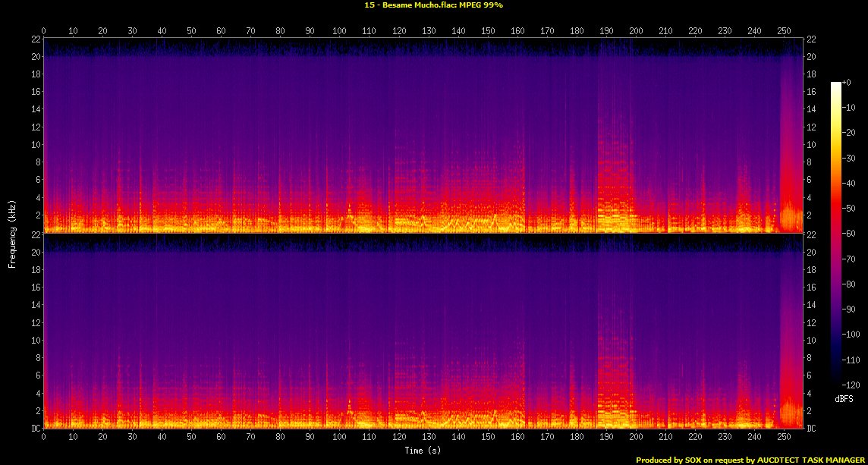Screen dimensions: 868x465
Task: Select the 200 second mark on bottom time axis
Action: point(636,437)
